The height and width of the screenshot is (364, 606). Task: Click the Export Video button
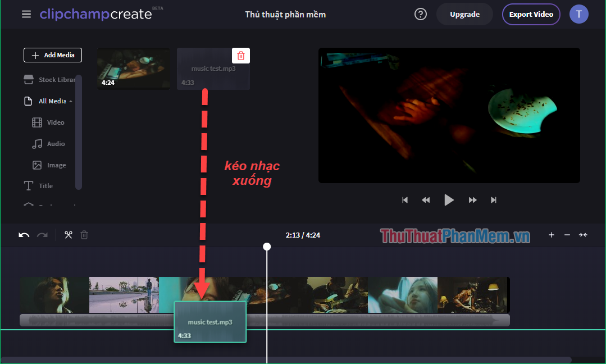(x=531, y=13)
